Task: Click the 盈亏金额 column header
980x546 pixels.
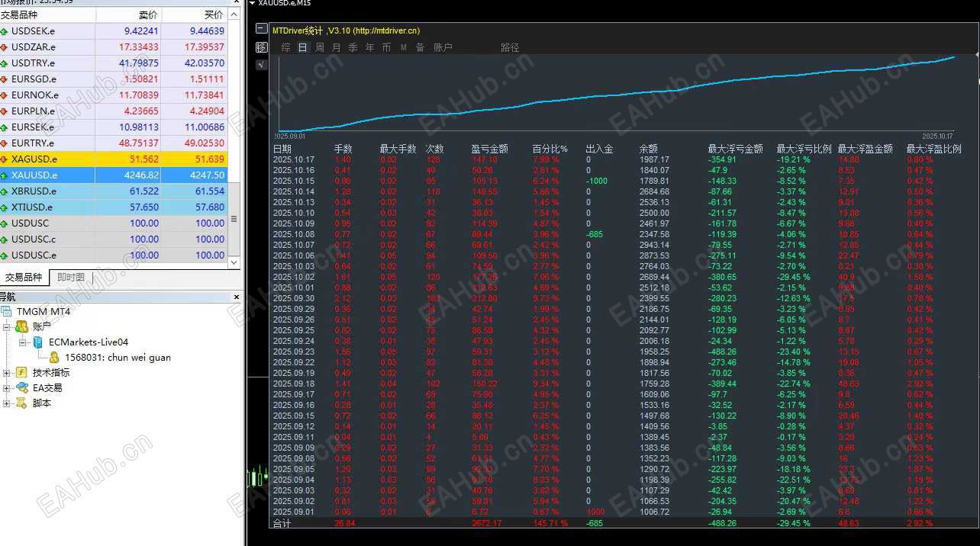Action: coord(490,149)
